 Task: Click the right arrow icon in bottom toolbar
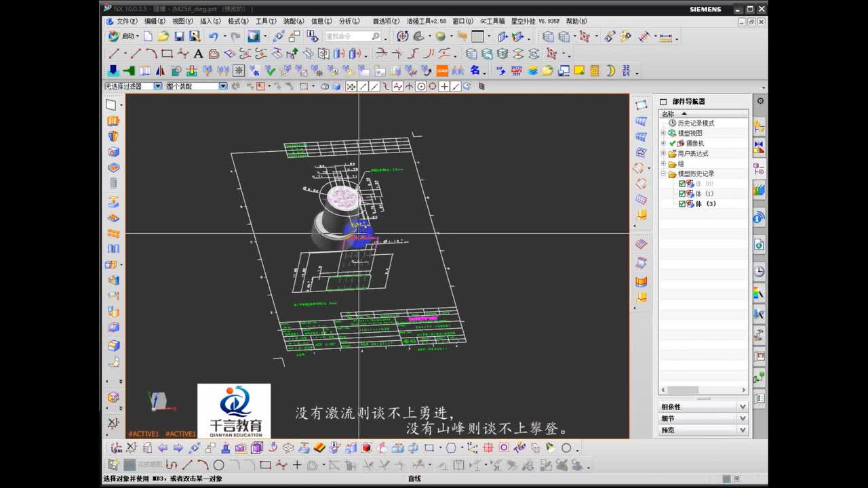pyautogui.click(x=178, y=448)
